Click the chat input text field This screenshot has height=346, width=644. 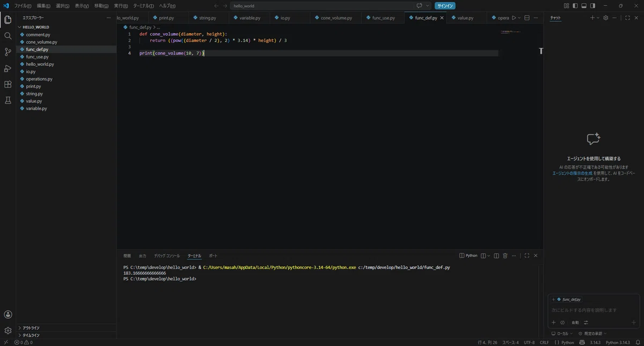593,310
